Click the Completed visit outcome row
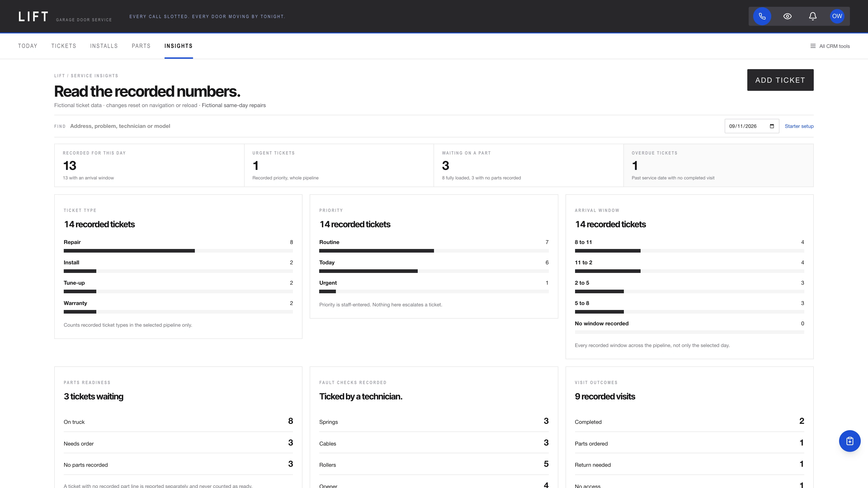868x488 pixels. tap(689, 422)
